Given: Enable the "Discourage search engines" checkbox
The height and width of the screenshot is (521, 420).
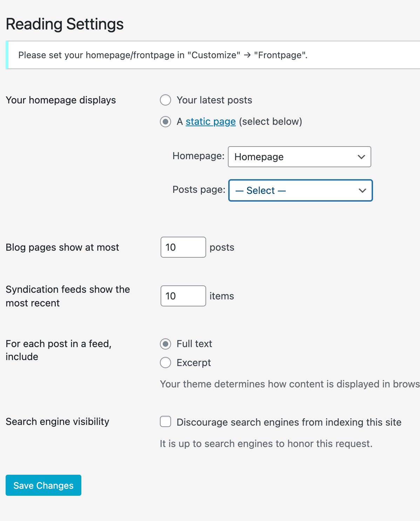Looking at the screenshot, I should 165,421.
